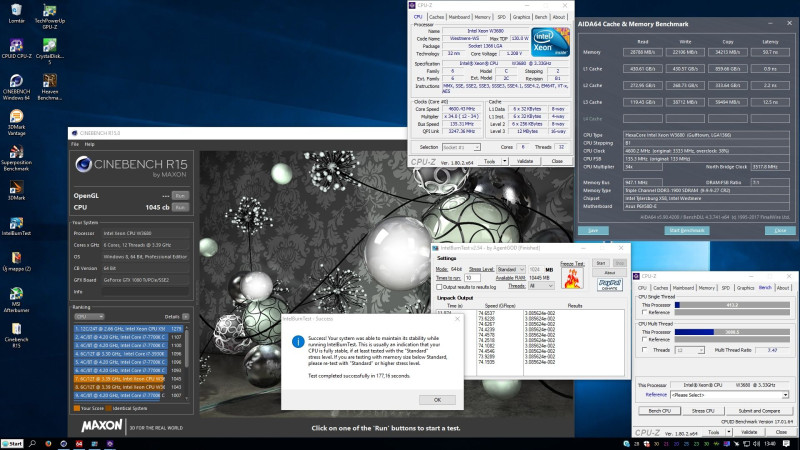Click Bench CPU in the CPU-Z window
This screenshot has width=800, height=450.
[x=659, y=411]
